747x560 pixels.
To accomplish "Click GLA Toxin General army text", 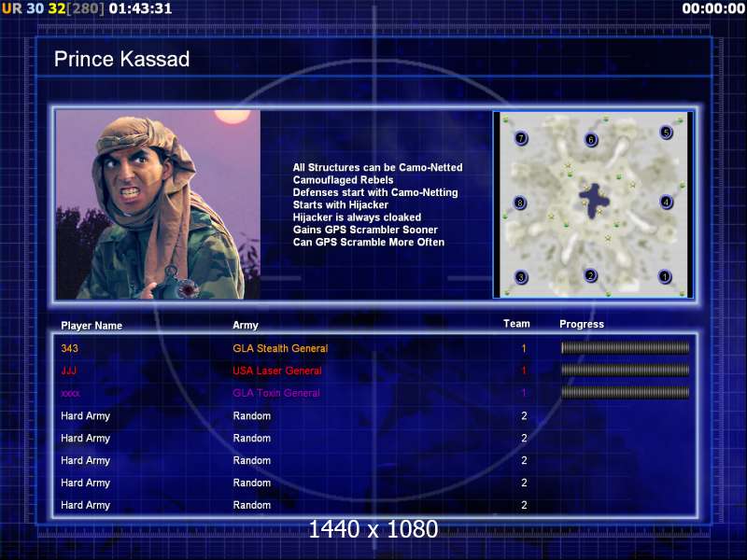I will click(276, 393).
